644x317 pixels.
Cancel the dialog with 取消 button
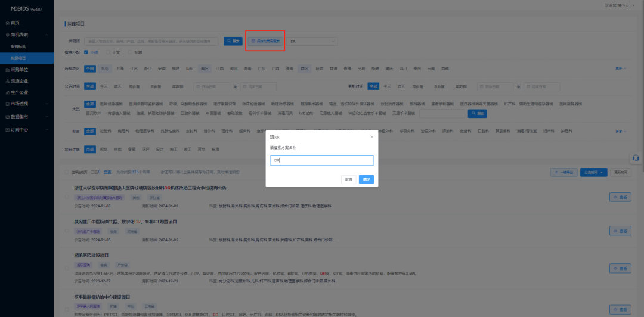pyautogui.click(x=348, y=179)
